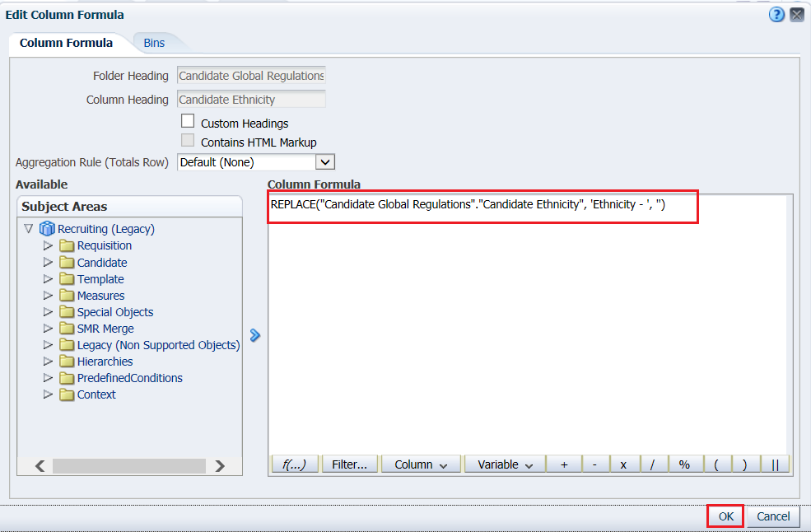811x532 pixels.
Task: Expand the PredefinedConditions folder
Action: tap(48, 378)
